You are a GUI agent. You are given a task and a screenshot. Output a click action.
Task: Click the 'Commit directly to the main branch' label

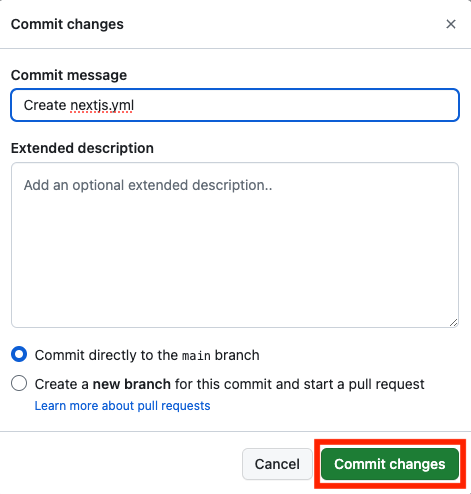coord(147,355)
